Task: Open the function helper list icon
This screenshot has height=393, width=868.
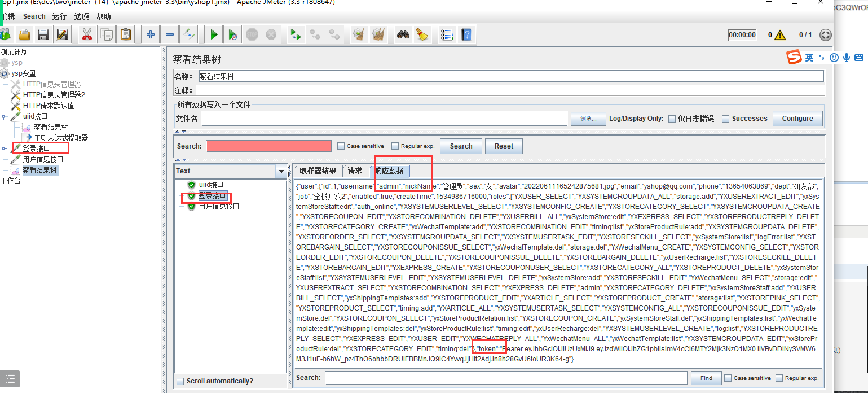Action: point(447,35)
